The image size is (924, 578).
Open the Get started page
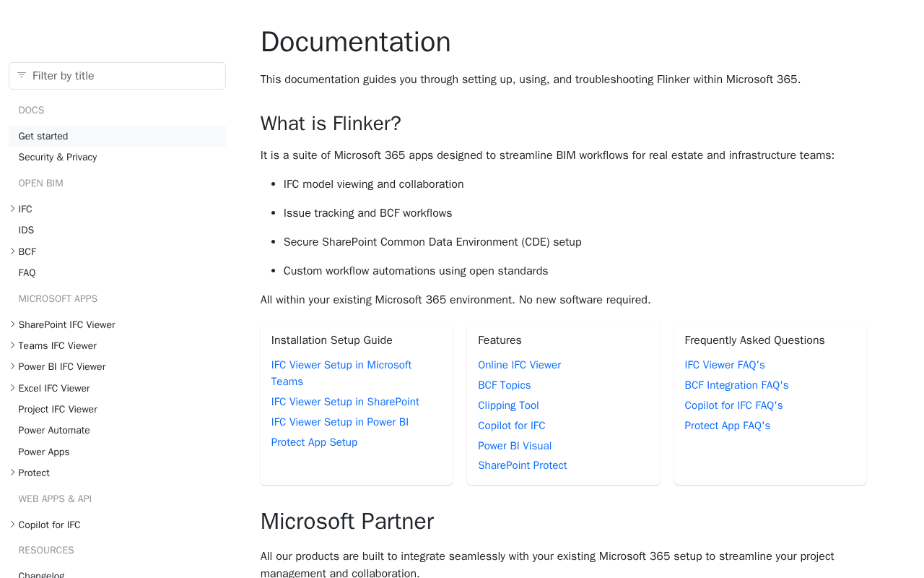117,136
